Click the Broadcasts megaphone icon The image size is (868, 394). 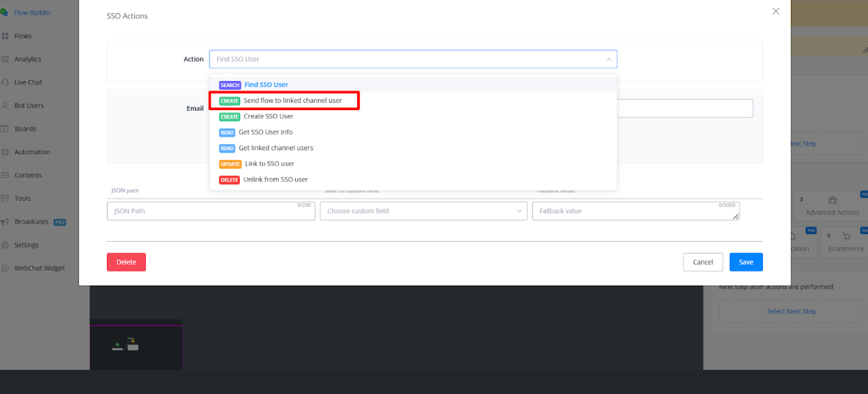pyautogui.click(x=5, y=222)
